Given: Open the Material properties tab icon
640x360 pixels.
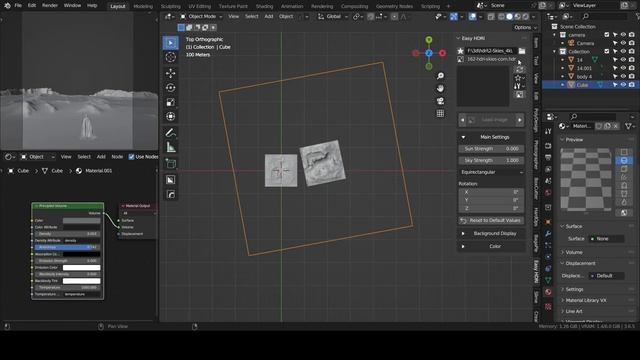Looking at the screenshot, I should (548, 292).
